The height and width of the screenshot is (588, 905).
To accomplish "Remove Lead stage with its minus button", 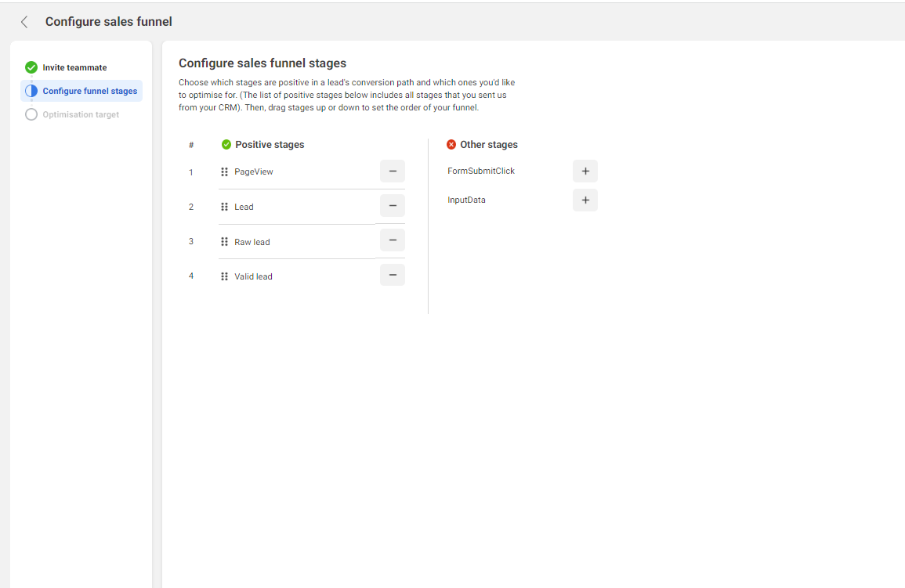I will (x=393, y=206).
